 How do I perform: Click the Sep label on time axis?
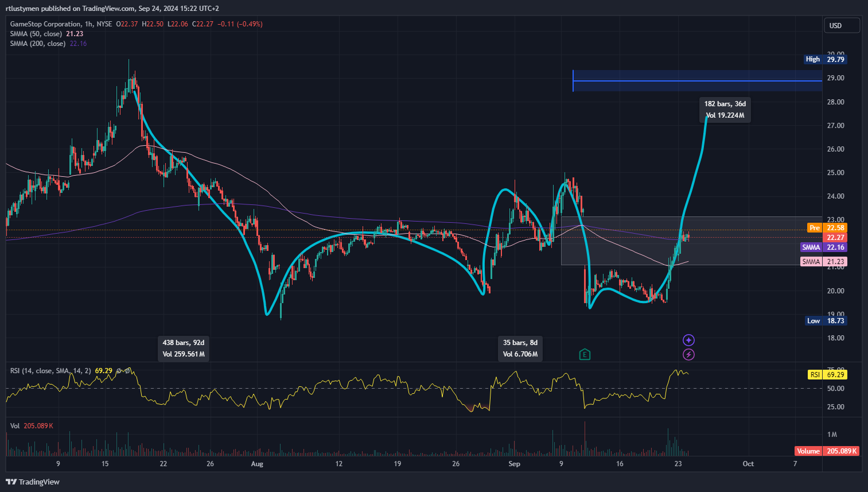pyautogui.click(x=514, y=464)
